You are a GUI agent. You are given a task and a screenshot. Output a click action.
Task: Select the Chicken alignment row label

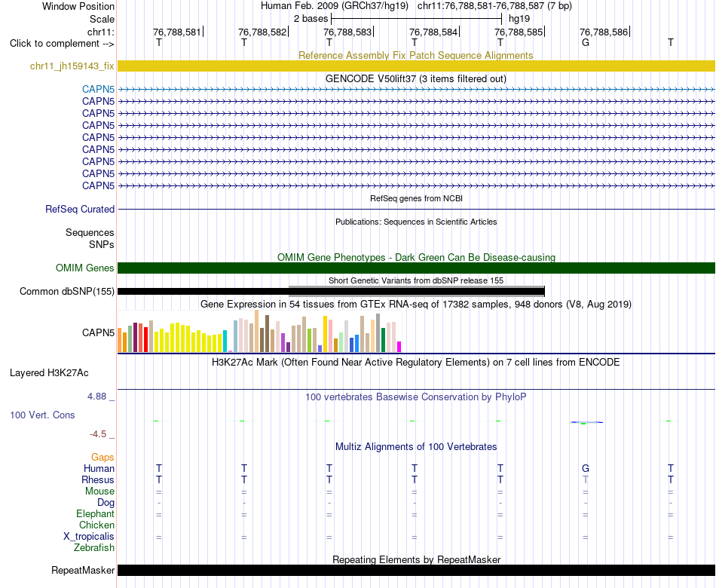96,525
